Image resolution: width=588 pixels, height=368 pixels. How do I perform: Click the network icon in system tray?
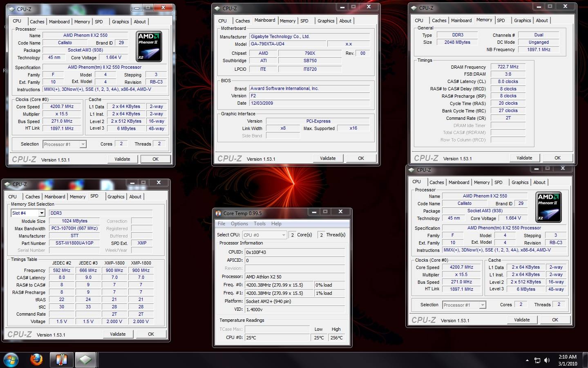(x=537, y=360)
